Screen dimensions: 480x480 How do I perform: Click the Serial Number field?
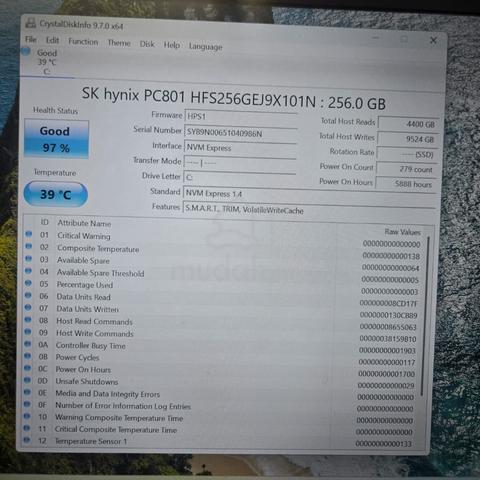[x=240, y=132]
